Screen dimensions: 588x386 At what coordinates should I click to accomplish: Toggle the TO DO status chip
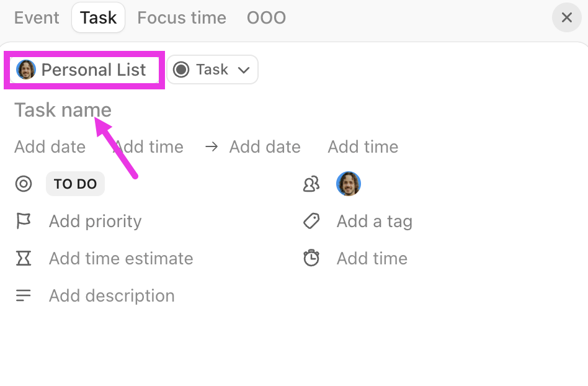click(75, 184)
